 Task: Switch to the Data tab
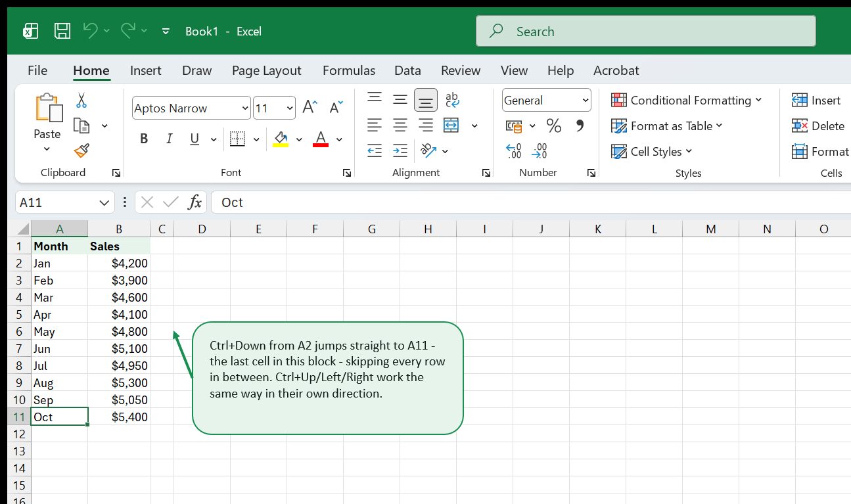pos(407,70)
